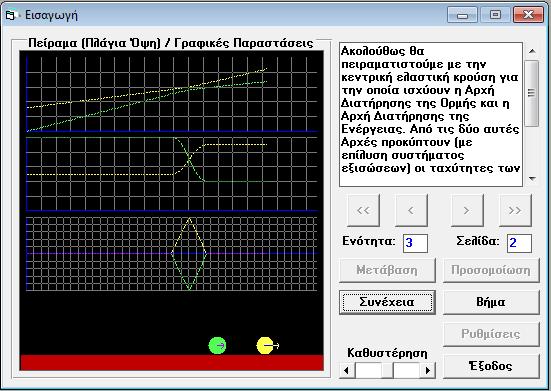Click the text box scroll down arrow

[x=532, y=178]
